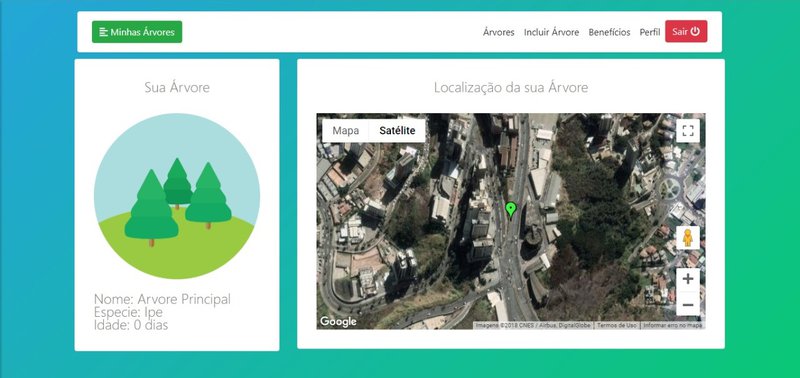The width and height of the screenshot is (800, 378).
Task: Open the Árvores menu item
Action: [x=498, y=32]
